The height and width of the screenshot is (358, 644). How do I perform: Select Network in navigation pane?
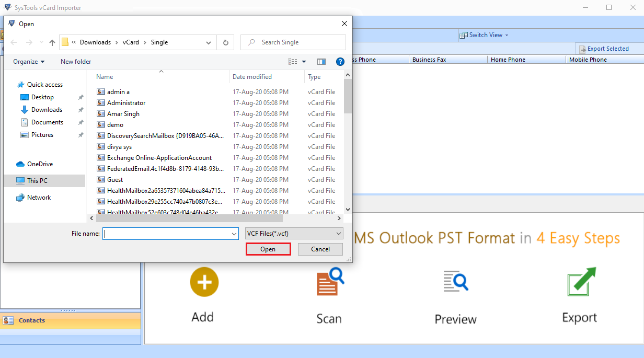click(x=39, y=198)
